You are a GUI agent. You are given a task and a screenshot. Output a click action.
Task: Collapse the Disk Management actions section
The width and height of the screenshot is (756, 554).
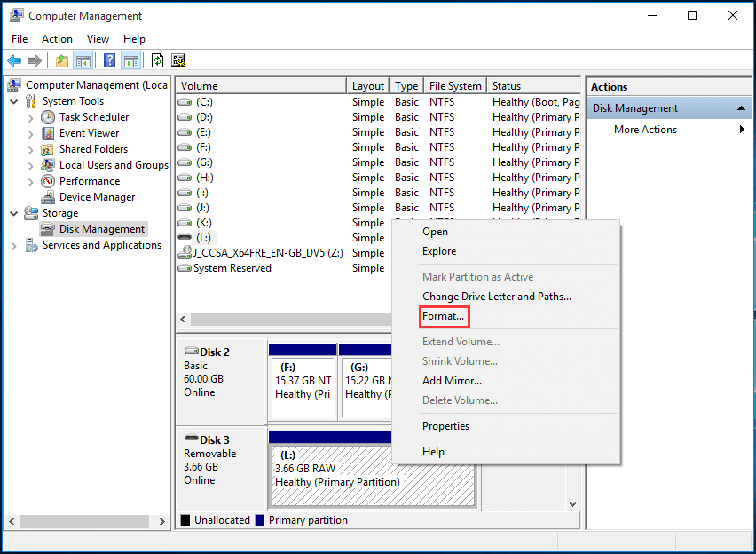pos(739,107)
